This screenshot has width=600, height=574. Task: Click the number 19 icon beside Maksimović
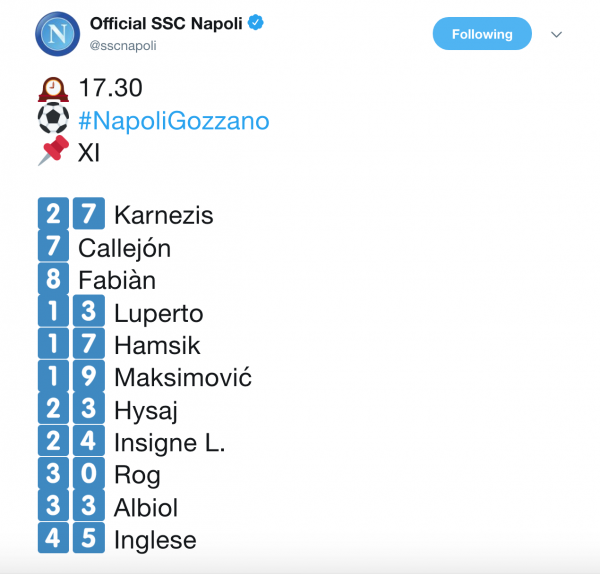(x=71, y=377)
